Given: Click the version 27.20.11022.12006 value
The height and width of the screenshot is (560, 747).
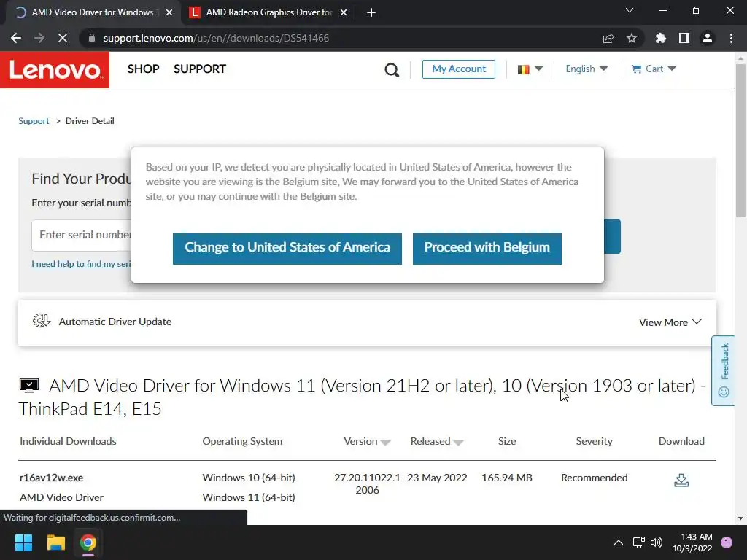Looking at the screenshot, I should point(368,484).
